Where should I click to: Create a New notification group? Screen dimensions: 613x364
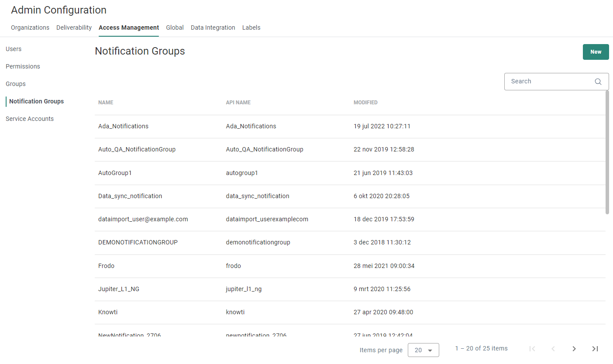point(596,52)
